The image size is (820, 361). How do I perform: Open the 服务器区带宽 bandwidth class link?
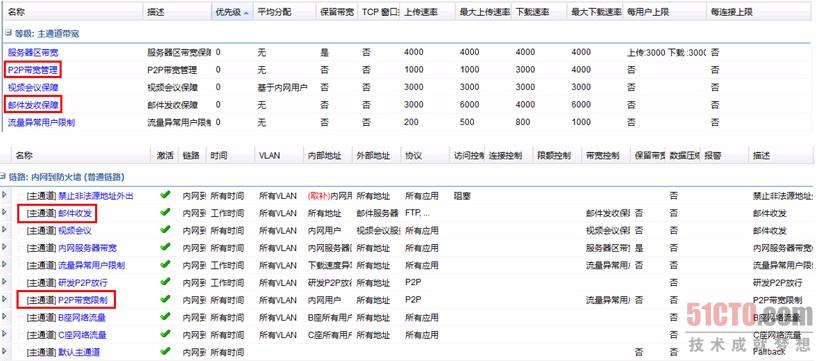tap(33, 52)
